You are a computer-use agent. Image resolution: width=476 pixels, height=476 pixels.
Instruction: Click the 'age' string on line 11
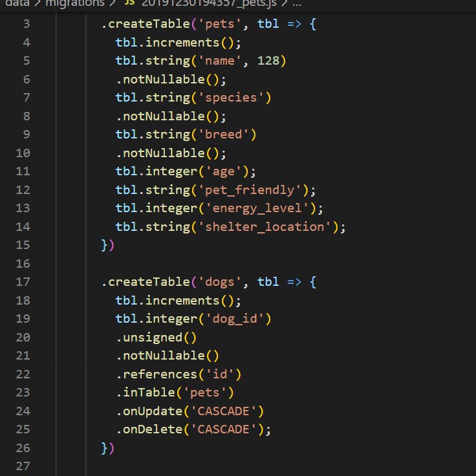[224, 171]
